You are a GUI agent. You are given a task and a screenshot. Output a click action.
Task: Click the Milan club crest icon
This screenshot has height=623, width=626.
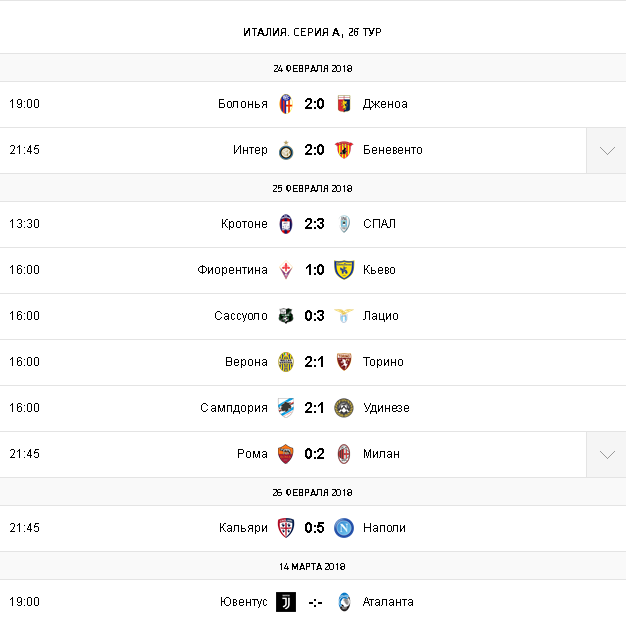pyautogui.click(x=344, y=454)
